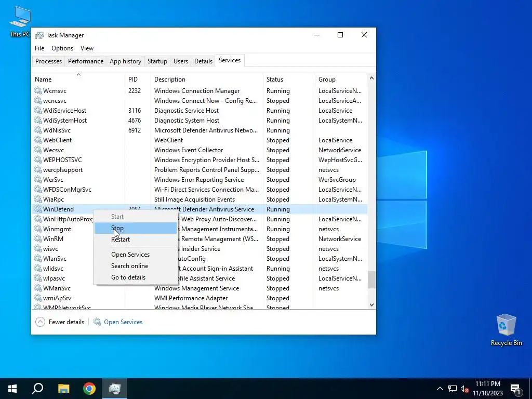Click the gear icon beside WinDefend

coord(38,209)
